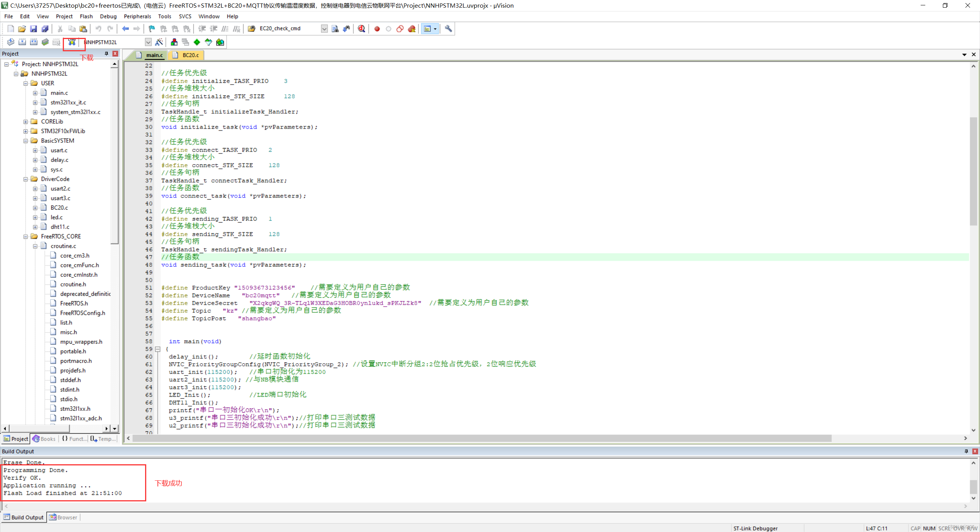Open the Flash menu

[x=86, y=16]
